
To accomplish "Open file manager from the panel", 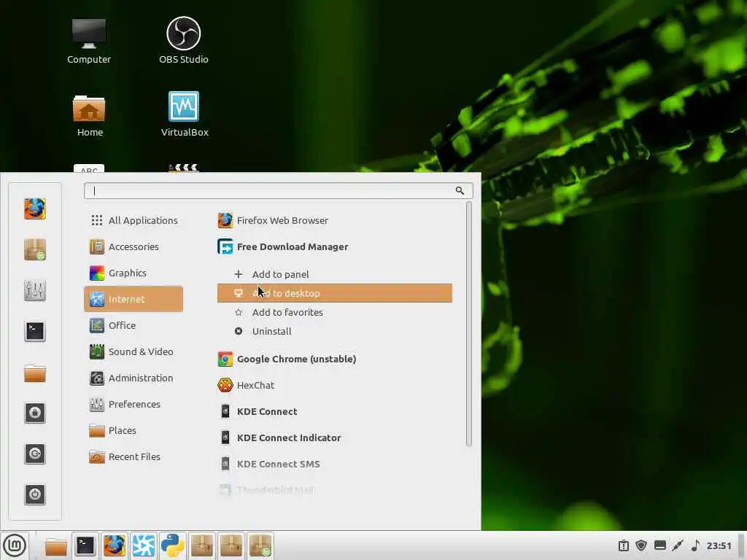I will pyautogui.click(x=56, y=545).
